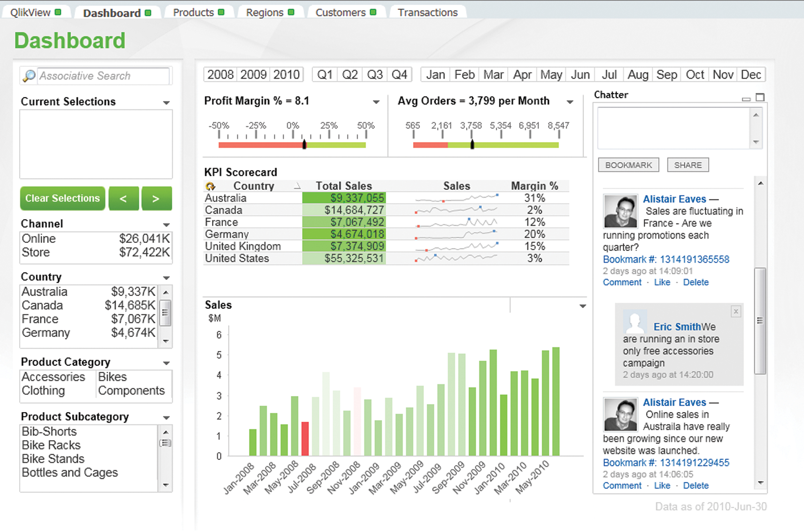Toggle the 2009 year filter
The width and height of the screenshot is (804, 532).
point(253,75)
